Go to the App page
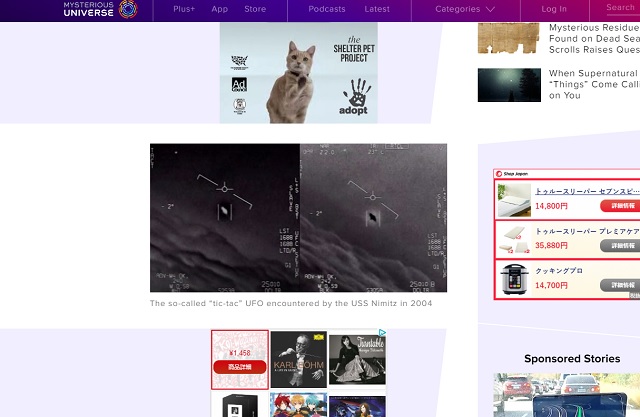 point(220,9)
